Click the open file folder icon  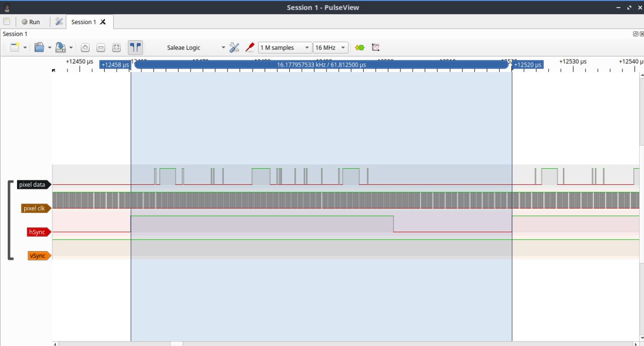click(39, 47)
